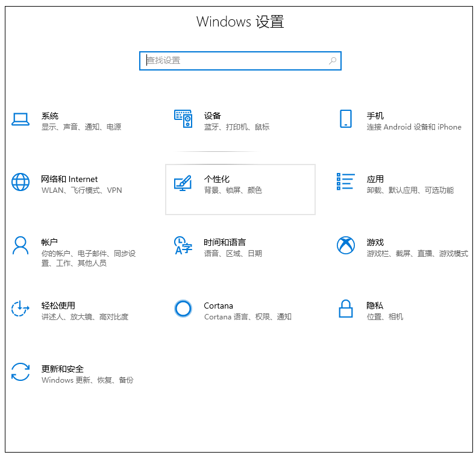
Task: Open the 网络和 Internet text label
Action: tap(69, 179)
